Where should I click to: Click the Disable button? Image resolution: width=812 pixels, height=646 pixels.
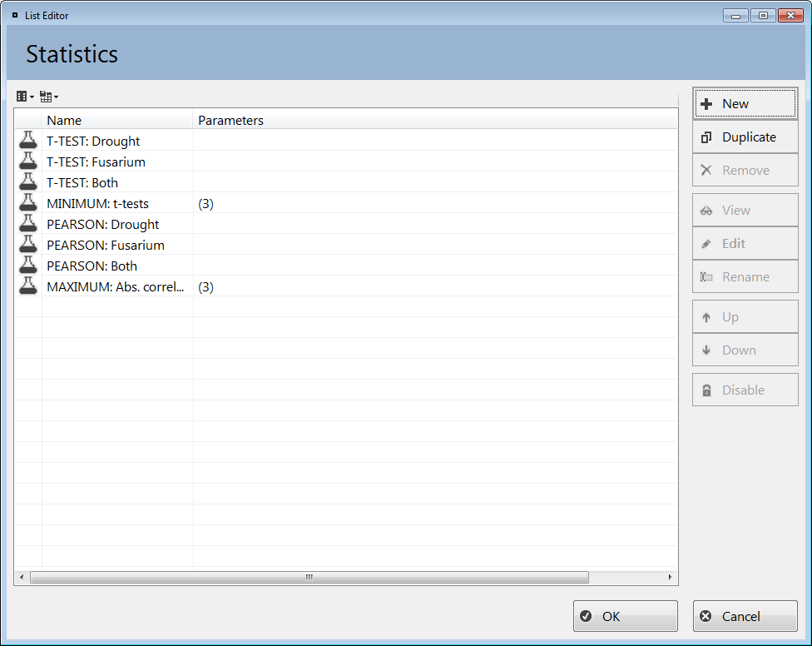coord(745,390)
